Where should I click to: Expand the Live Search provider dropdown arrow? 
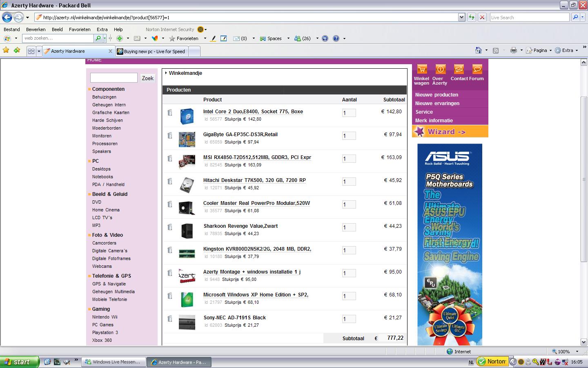pos(583,17)
